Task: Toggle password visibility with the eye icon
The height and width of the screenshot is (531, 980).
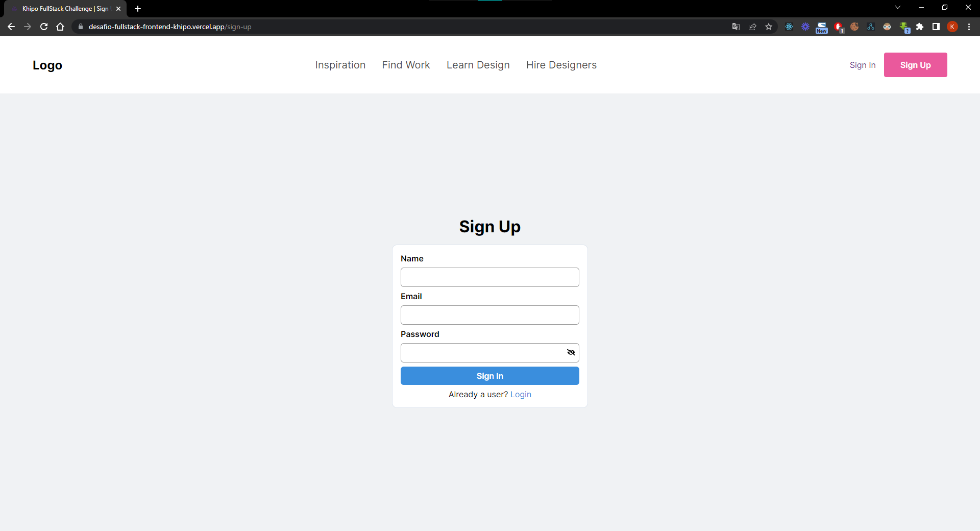Action: (x=571, y=352)
